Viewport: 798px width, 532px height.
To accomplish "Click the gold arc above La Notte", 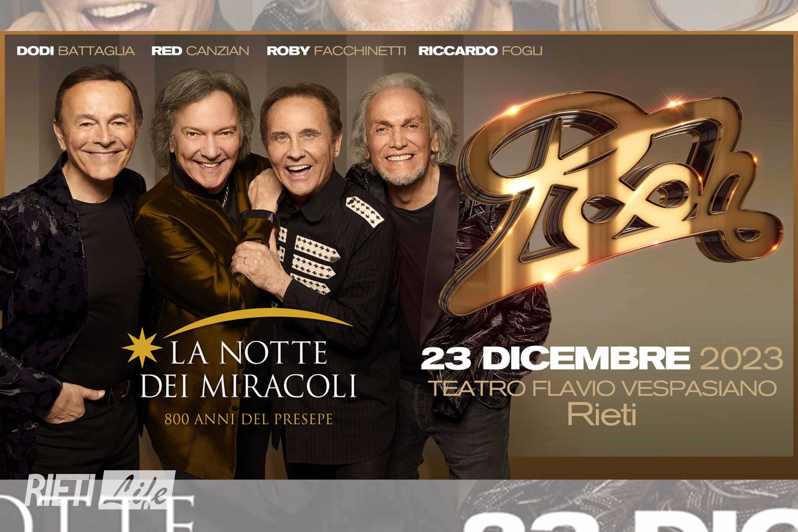I will (x=258, y=322).
